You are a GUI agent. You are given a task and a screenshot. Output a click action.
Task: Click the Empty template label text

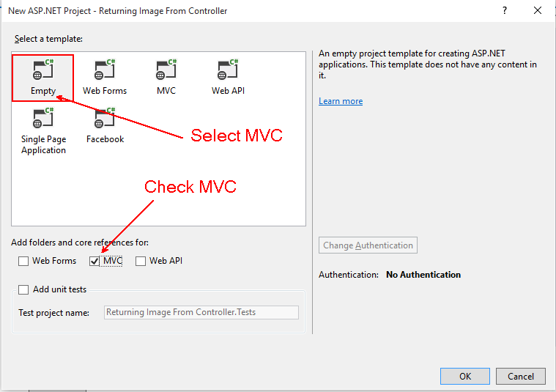click(x=43, y=91)
